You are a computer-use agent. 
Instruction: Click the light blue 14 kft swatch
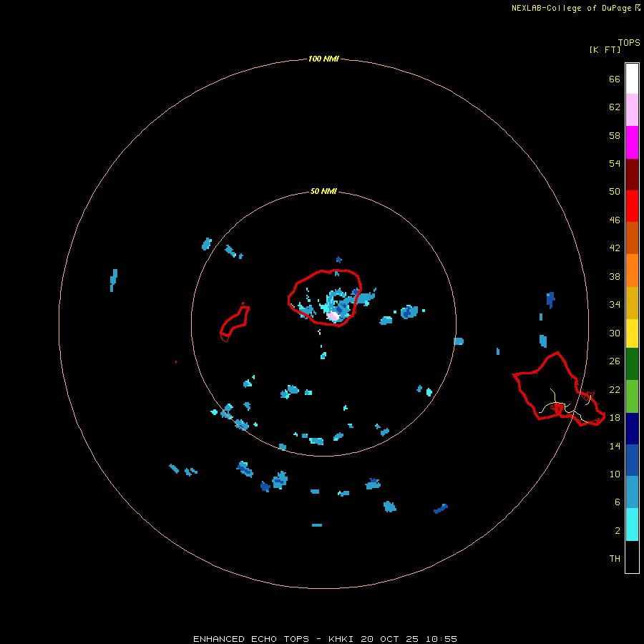(x=632, y=492)
